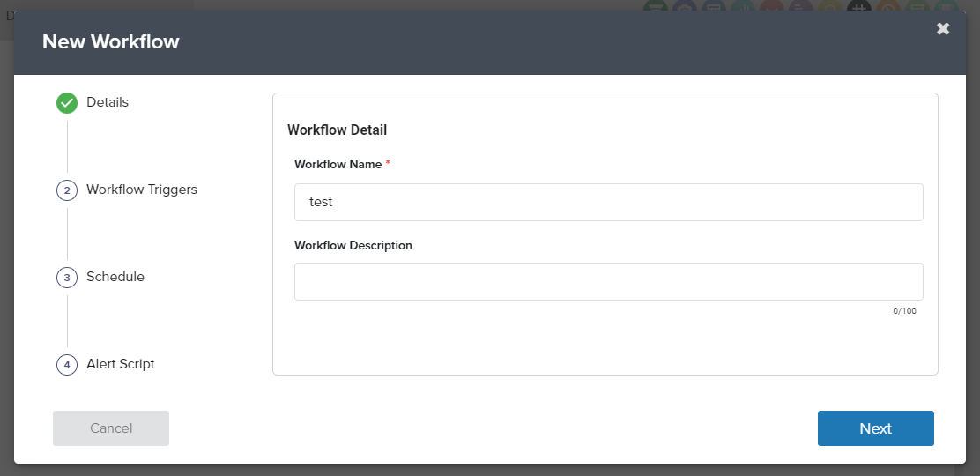
Task: Focus the Workflow Description text box
Action: click(x=609, y=281)
